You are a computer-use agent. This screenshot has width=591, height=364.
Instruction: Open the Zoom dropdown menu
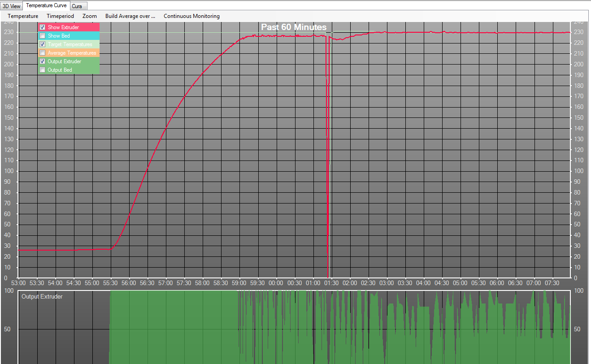[90, 16]
